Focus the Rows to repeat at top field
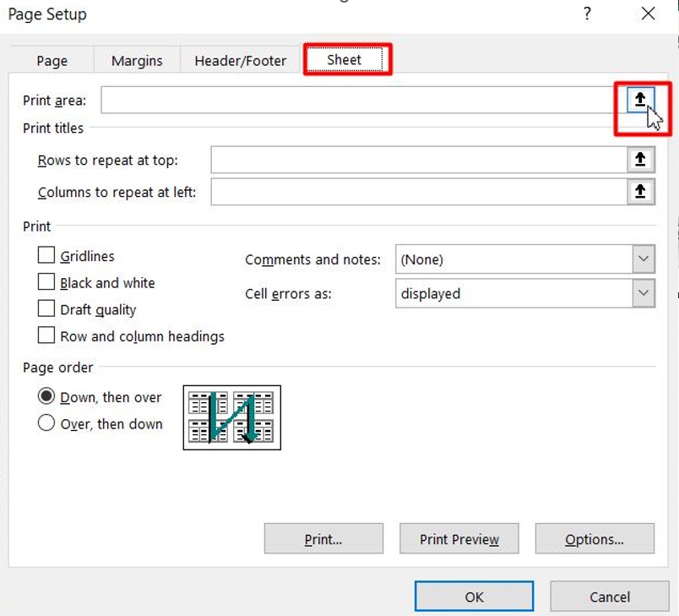 click(419, 160)
